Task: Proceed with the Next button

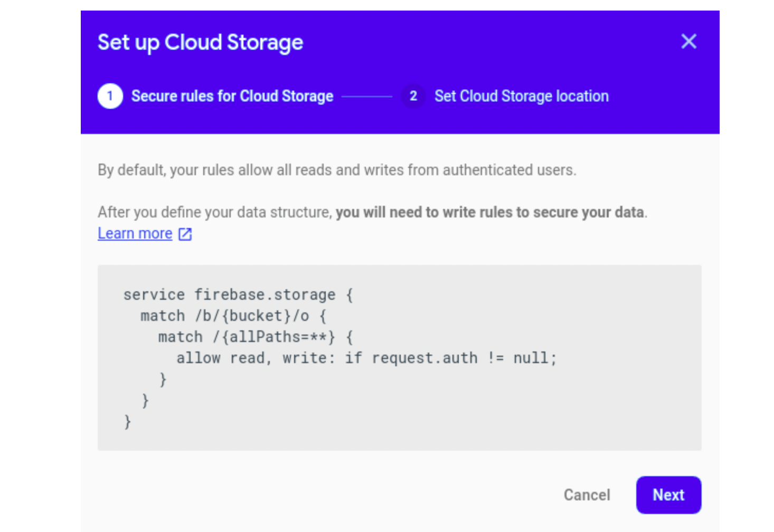Action: [668, 495]
